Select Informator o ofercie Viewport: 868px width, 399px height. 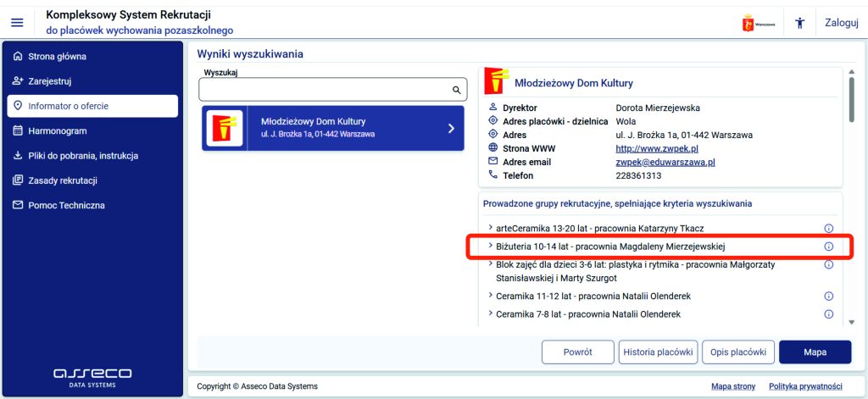[92, 106]
